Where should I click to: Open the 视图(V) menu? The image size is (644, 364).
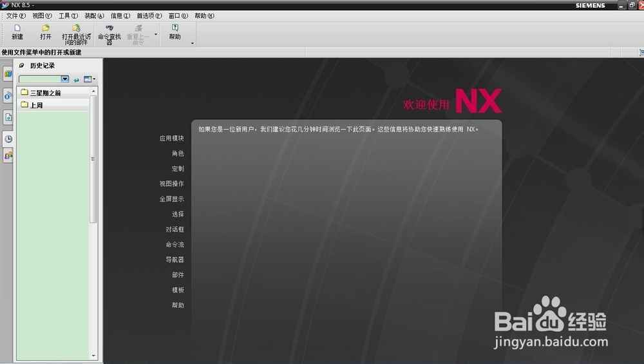(x=42, y=15)
